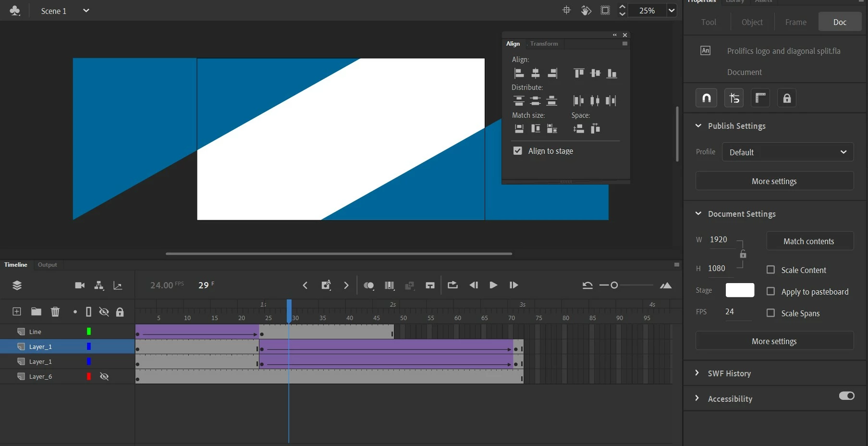Align top edges in Align panel
868x446 pixels.
click(579, 73)
